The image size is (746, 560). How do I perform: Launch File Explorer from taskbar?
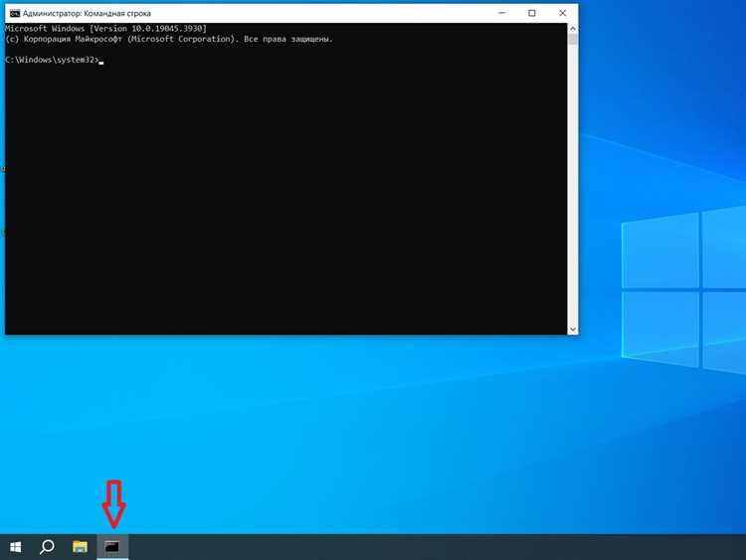click(80, 547)
